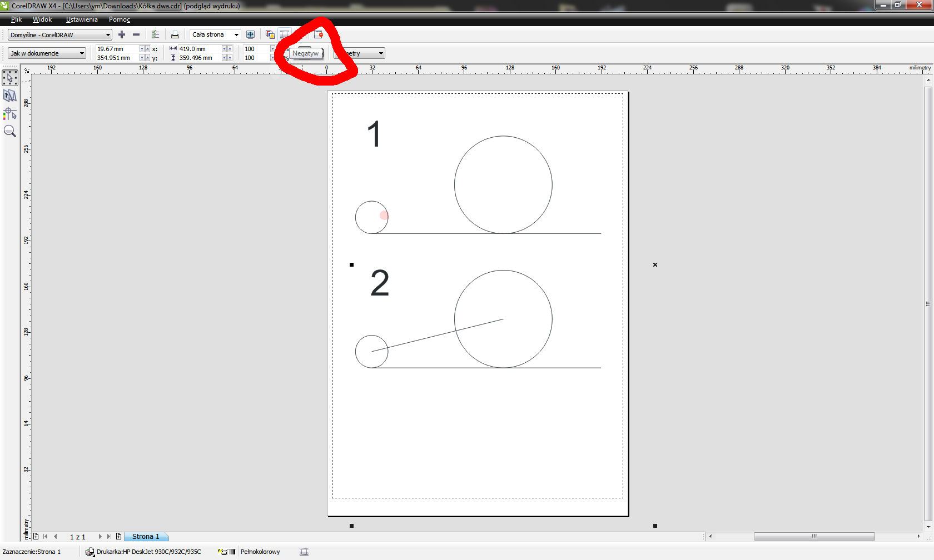Close print preview with red icon
934x560 pixels.
pyautogui.click(x=319, y=34)
